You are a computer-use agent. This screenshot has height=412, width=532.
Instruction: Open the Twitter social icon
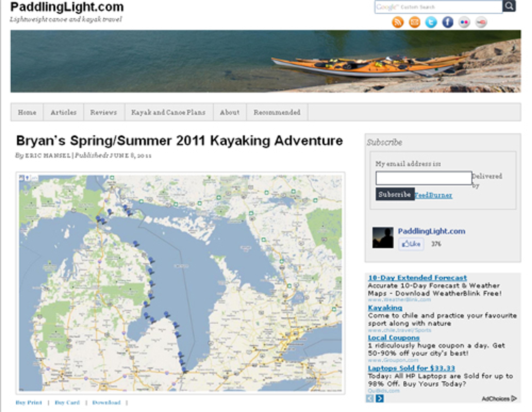[x=431, y=22]
